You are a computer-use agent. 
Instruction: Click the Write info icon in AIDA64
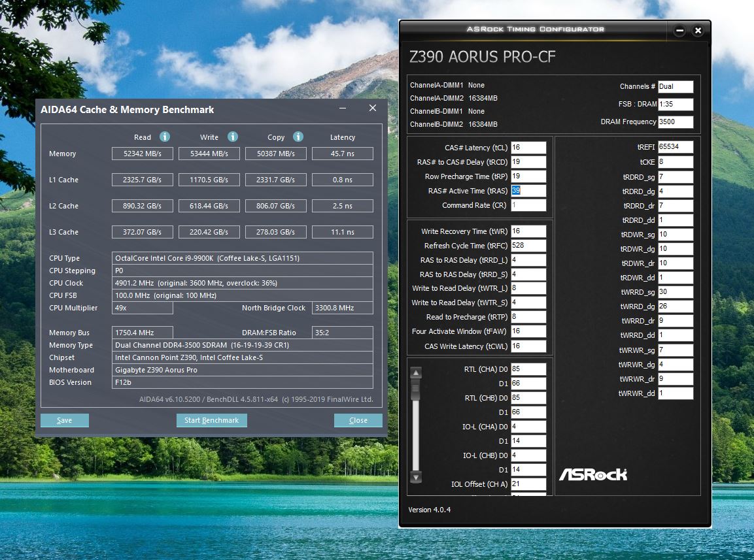(x=233, y=137)
